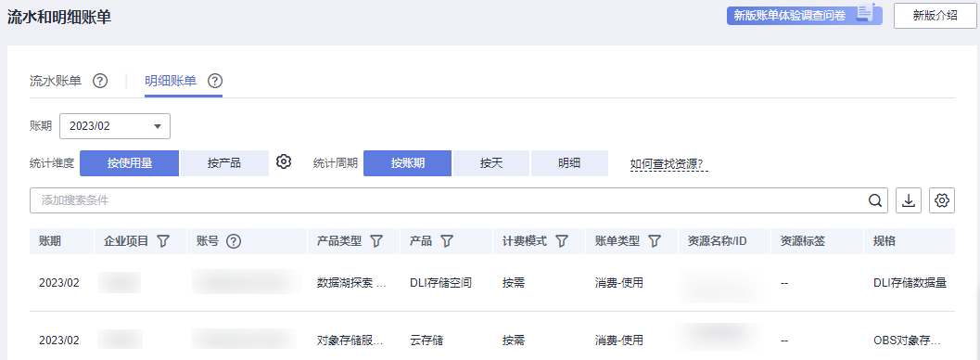Open table column settings gear icon
980x360 pixels.
942,200
